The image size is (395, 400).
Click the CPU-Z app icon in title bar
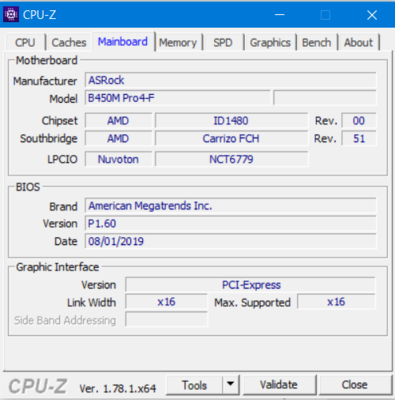click(x=11, y=14)
